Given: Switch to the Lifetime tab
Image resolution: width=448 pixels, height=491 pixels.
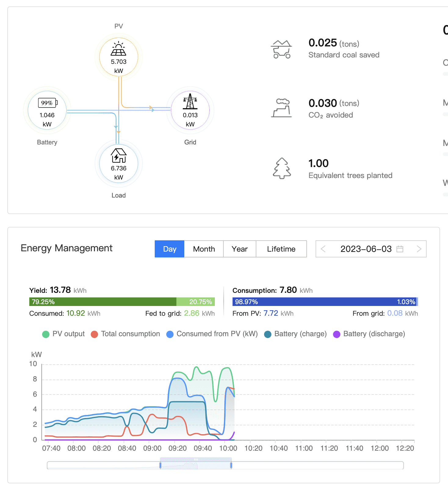Looking at the screenshot, I should click(281, 249).
